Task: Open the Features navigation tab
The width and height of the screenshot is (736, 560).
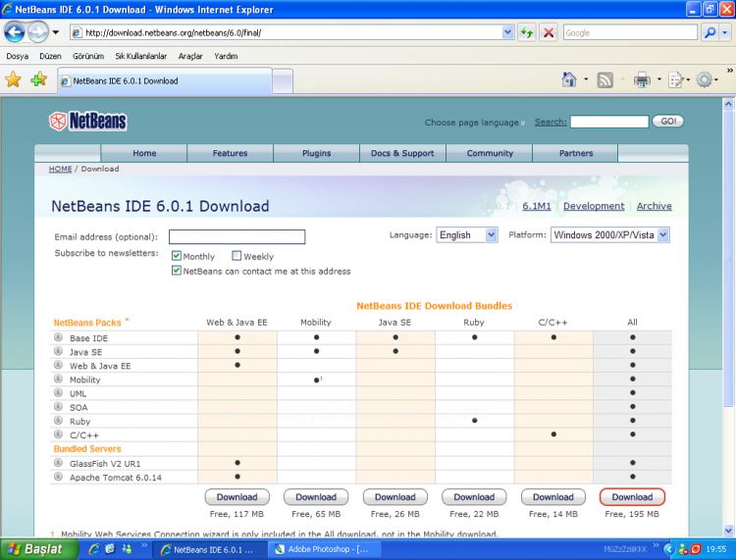Action: pos(230,153)
